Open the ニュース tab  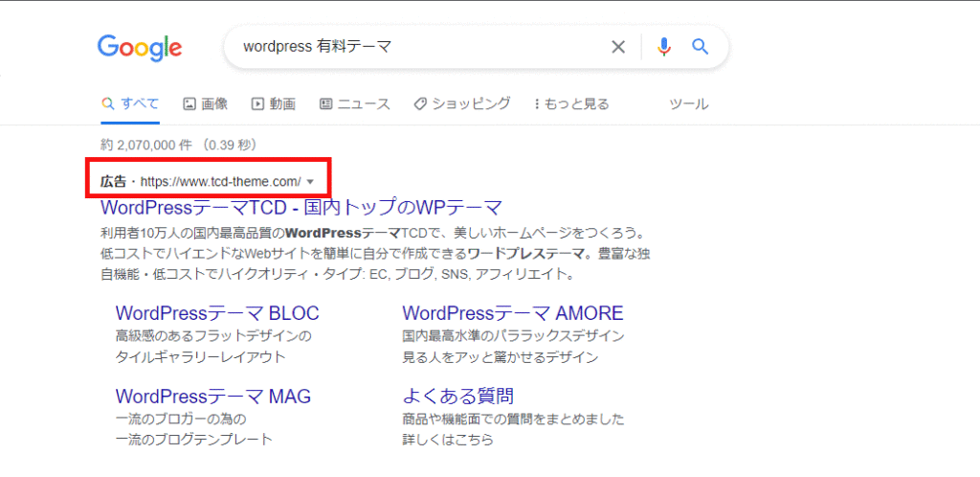(x=354, y=103)
